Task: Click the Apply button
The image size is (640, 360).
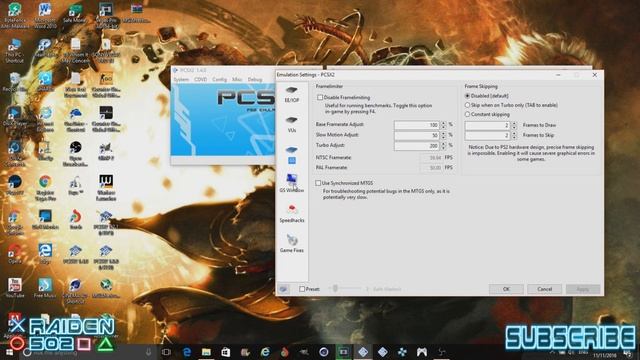Action: [582, 289]
